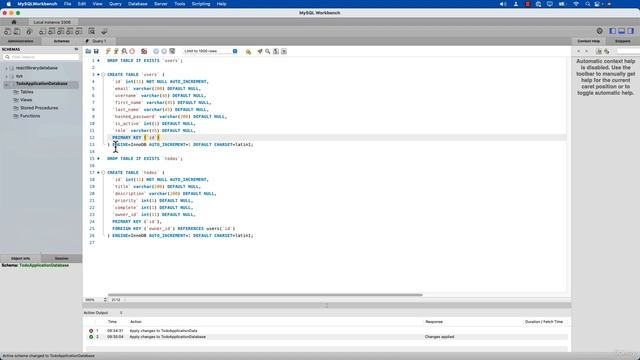640x360 pixels.
Task: Execute the statement under cursor icon
Action: pos(116,51)
